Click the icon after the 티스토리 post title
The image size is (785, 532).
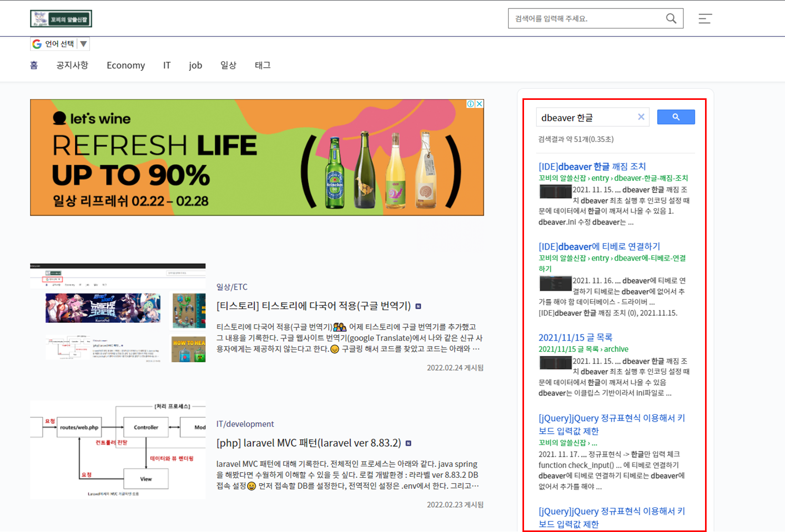[x=418, y=306]
